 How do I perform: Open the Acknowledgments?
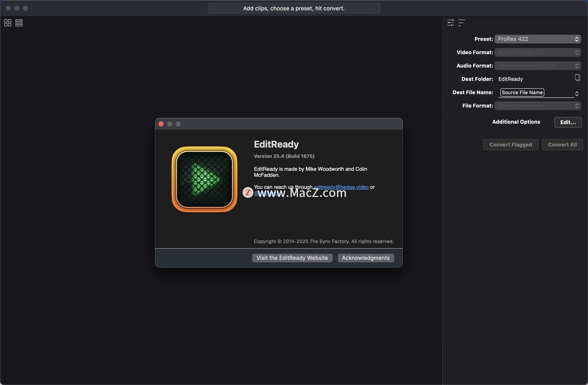366,258
